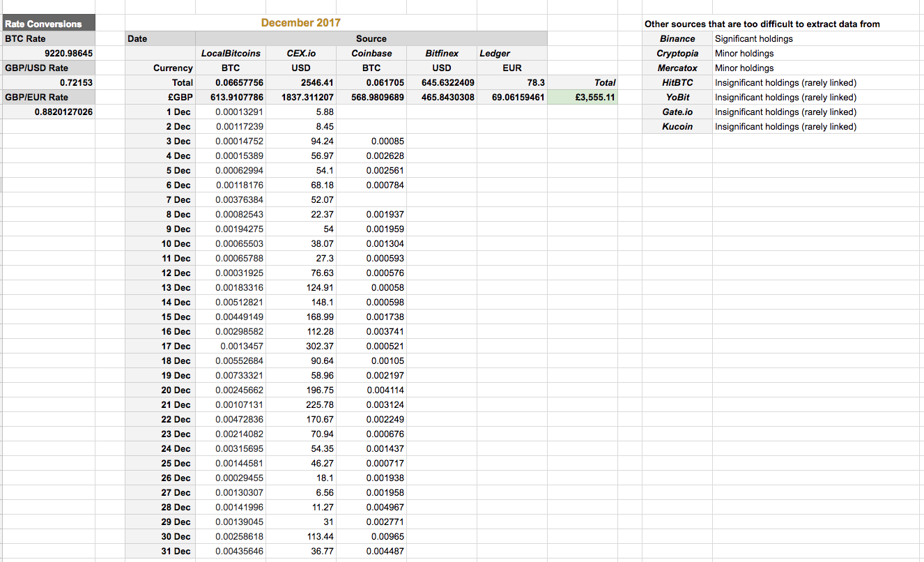The width and height of the screenshot is (924, 562).
Task: Select the LocalBitcoins value 0.00013291
Action: [x=231, y=112]
